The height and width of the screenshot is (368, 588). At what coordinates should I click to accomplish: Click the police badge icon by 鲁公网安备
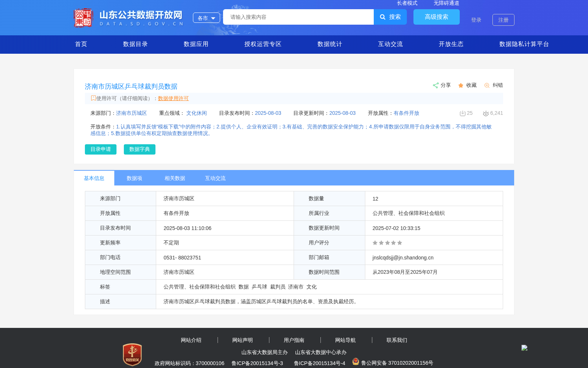click(355, 361)
